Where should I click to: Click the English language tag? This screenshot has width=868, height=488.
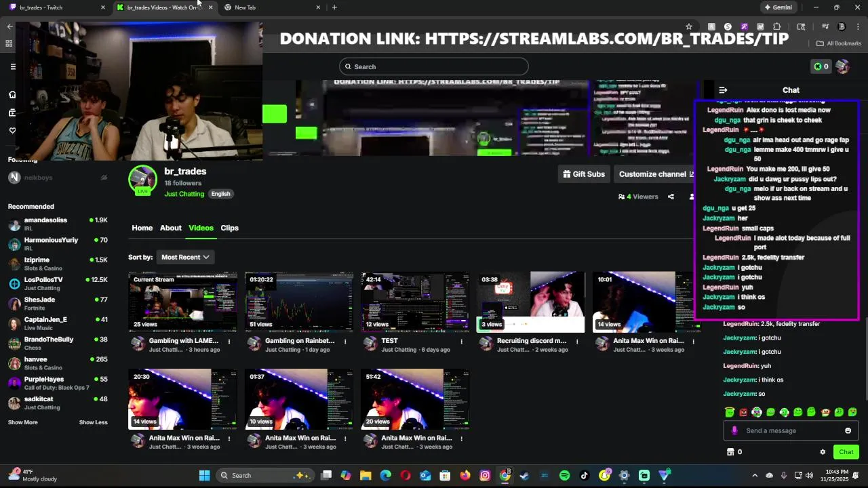click(220, 194)
